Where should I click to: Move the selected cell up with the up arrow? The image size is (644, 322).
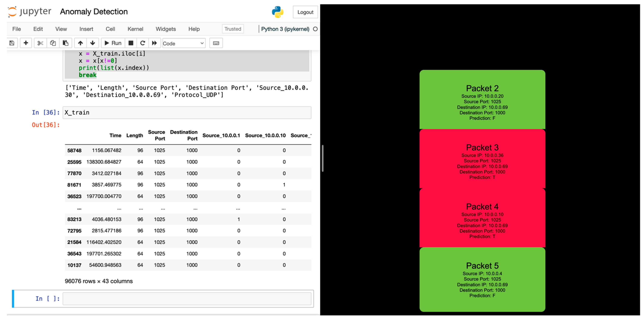(x=80, y=43)
